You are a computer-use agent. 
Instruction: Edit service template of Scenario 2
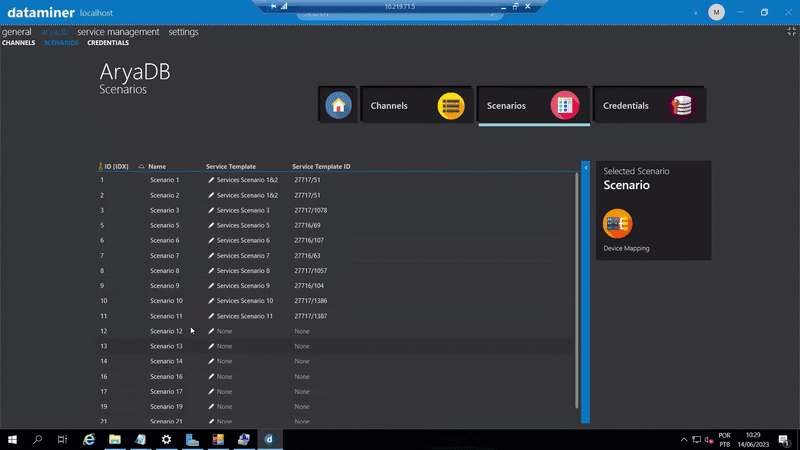[211, 195]
